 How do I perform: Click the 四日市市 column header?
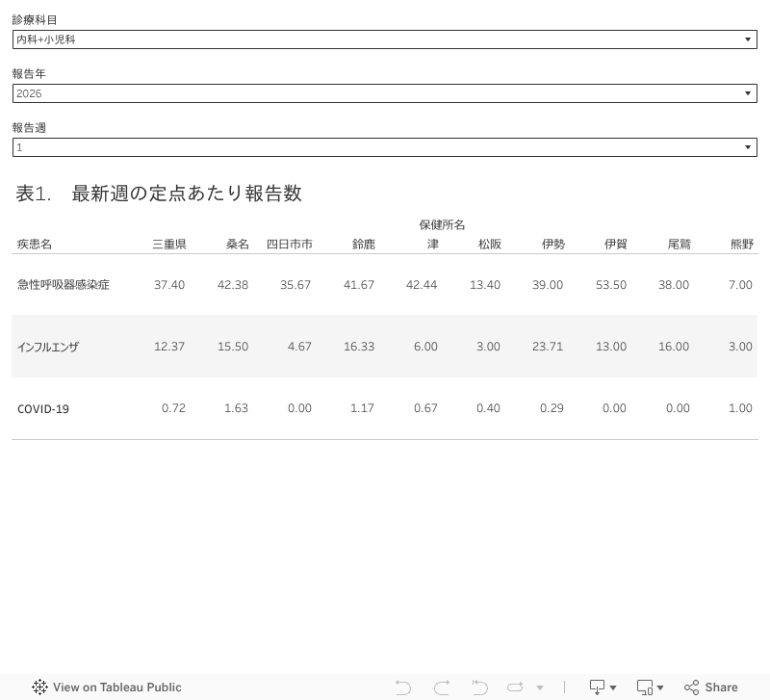tap(289, 245)
